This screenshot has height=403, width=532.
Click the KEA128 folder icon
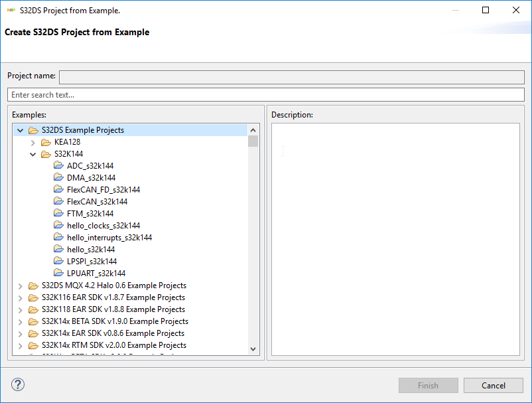coord(46,142)
